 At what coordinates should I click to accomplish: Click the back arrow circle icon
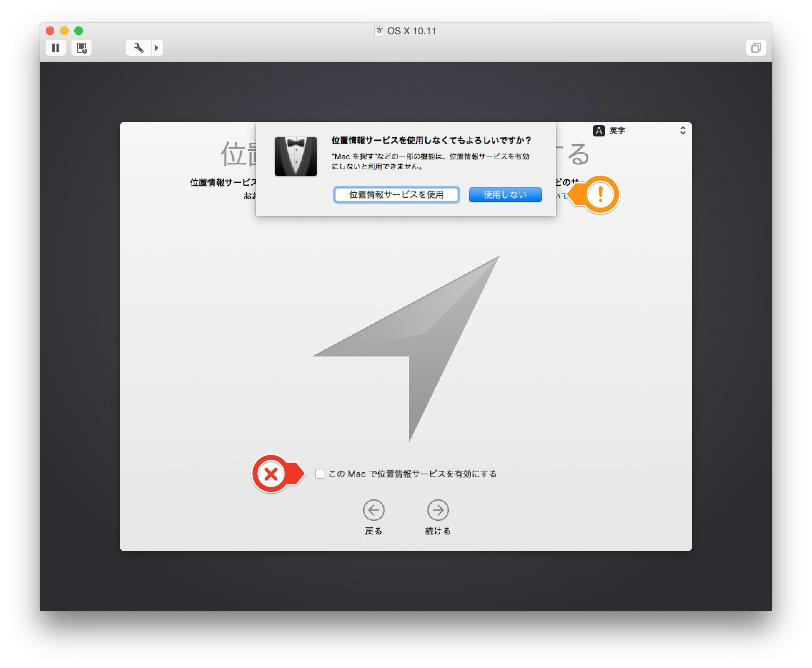click(x=373, y=510)
